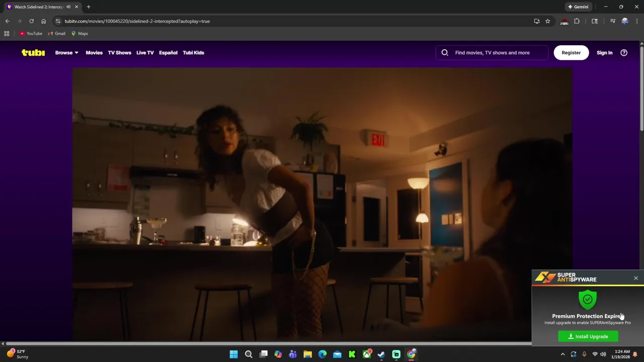Screen dimensions: 644x362
Task: Open the weather widget 52°F Sunny
Action: (17, 354)
